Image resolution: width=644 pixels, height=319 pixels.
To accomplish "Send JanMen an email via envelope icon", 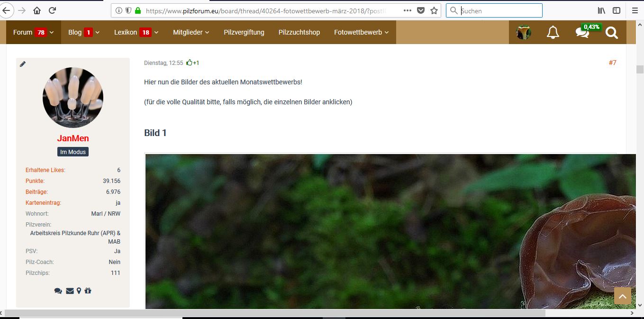I will [70, 291].
